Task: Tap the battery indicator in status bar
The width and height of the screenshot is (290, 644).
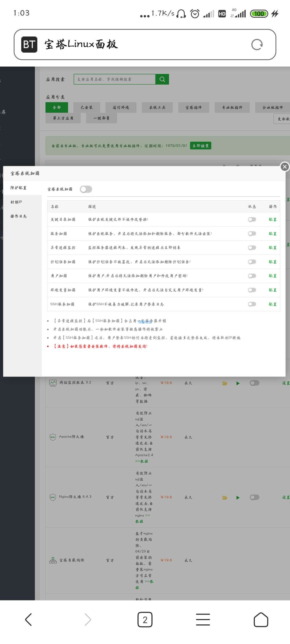Action: [259, 13]
